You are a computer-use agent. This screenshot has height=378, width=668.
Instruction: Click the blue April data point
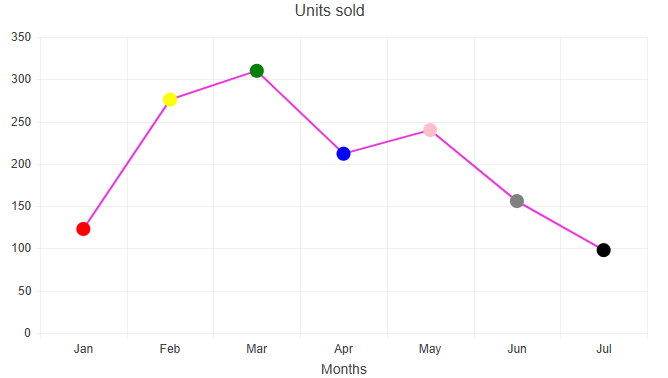pyautogui.click(x=343, y=153)
